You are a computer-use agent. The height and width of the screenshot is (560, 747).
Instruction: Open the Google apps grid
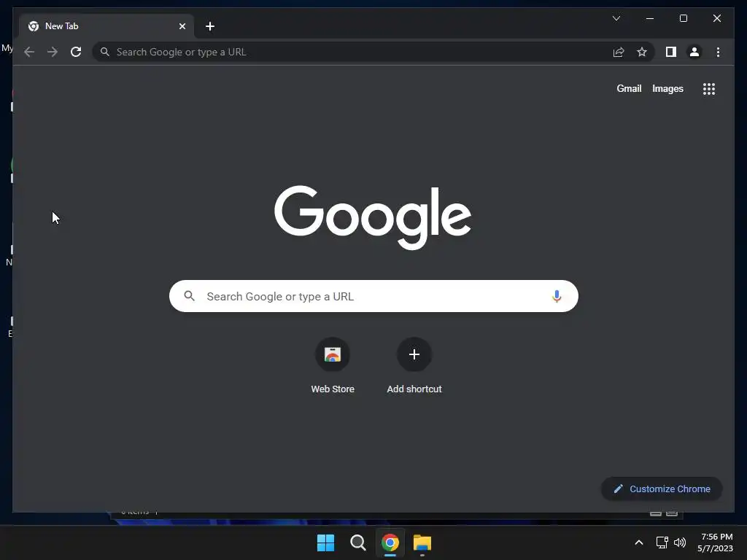click(709, 89)
